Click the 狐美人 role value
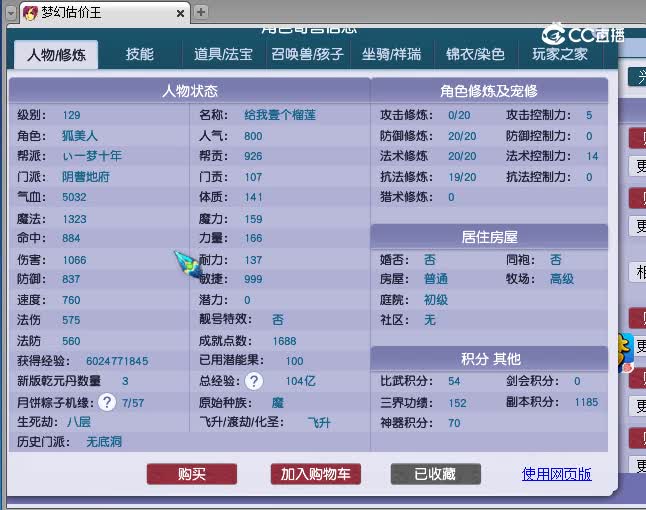Viewport: 646px width, 510px height. 80,136
